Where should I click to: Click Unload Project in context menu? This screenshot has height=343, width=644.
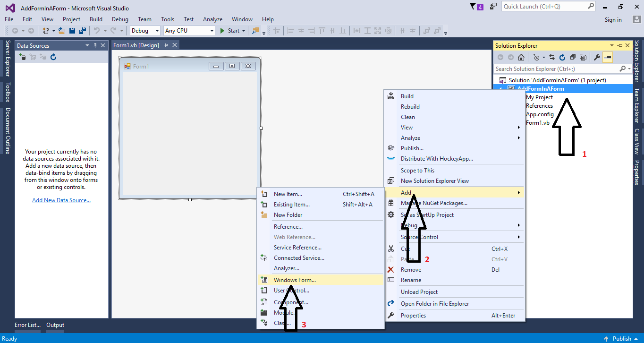pyautogui.click(x=455, y=292)
